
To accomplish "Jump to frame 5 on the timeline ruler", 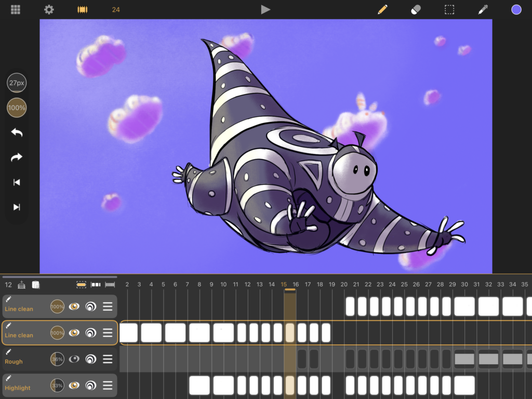I will pyautogui.click(x=163, y=284).
